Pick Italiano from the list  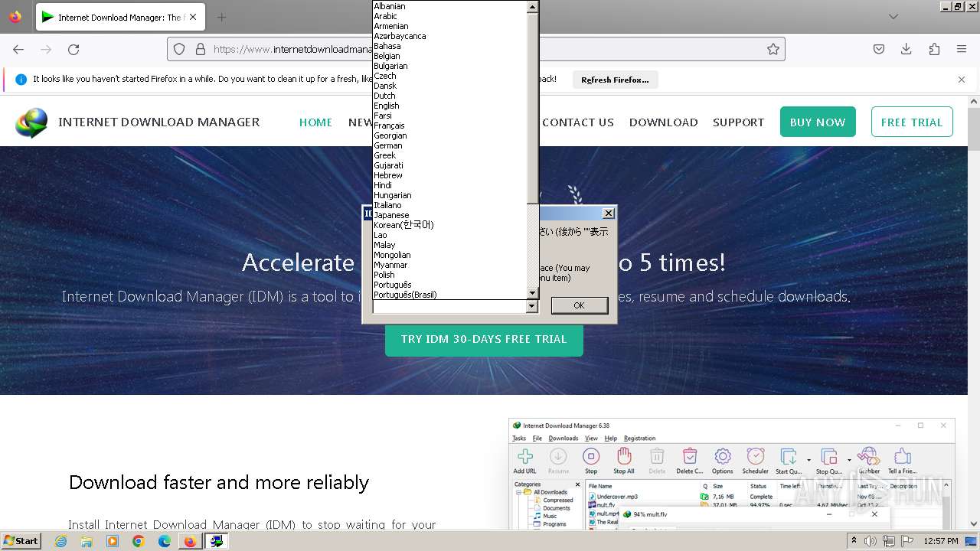pos(450,205)
